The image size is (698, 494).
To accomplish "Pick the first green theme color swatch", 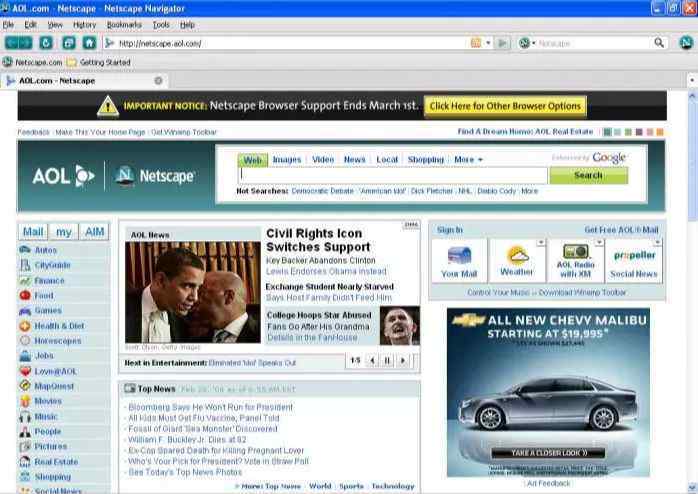I will click(607, 132).
